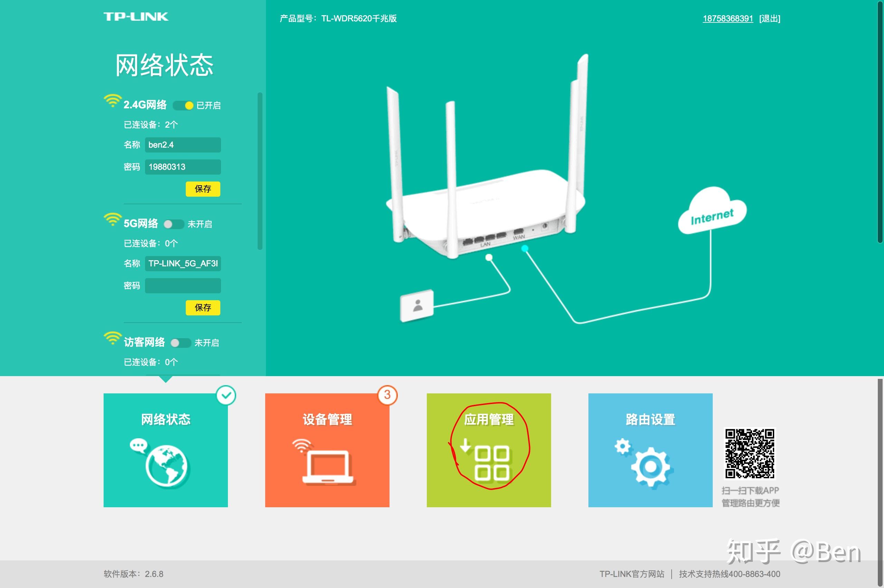Save the 2.4G network settings

tap(203, 189)
